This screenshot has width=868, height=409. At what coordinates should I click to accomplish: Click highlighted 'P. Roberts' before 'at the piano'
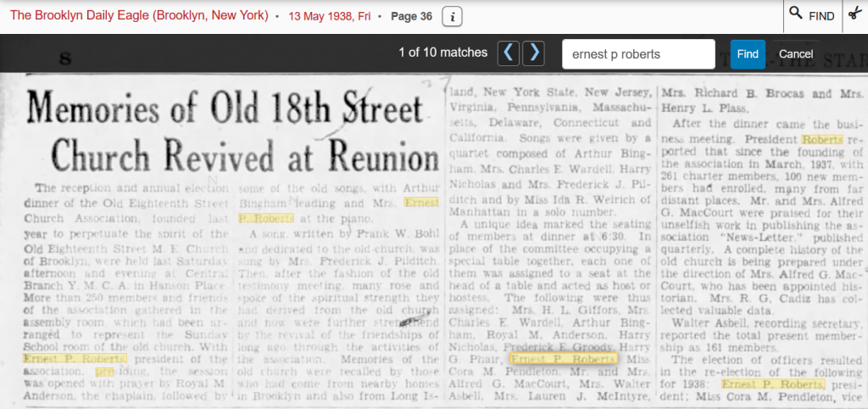tap(267, 218)
